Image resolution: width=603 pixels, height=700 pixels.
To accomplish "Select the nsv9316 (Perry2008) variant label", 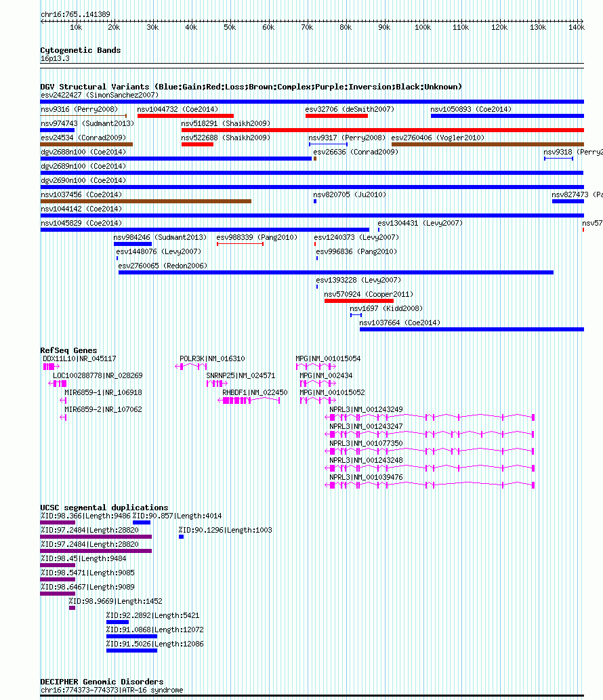I will pyautogui.click(x=79, y=109).
